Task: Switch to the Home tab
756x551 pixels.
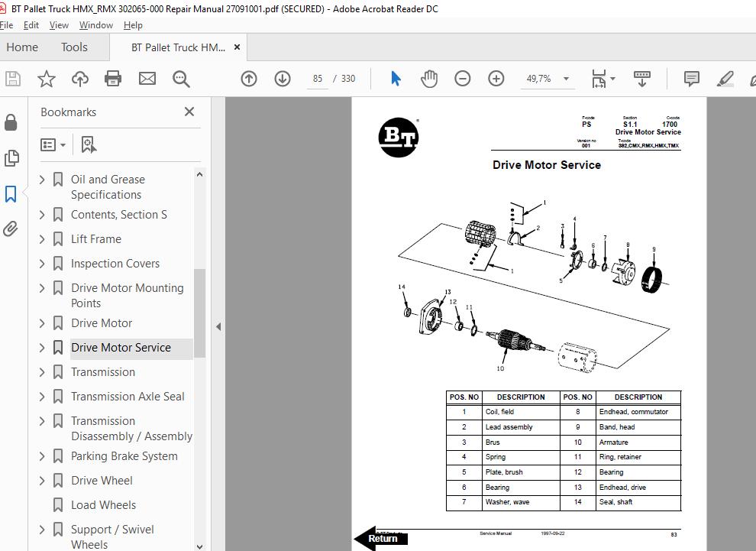Action: [x=22, y=47]
